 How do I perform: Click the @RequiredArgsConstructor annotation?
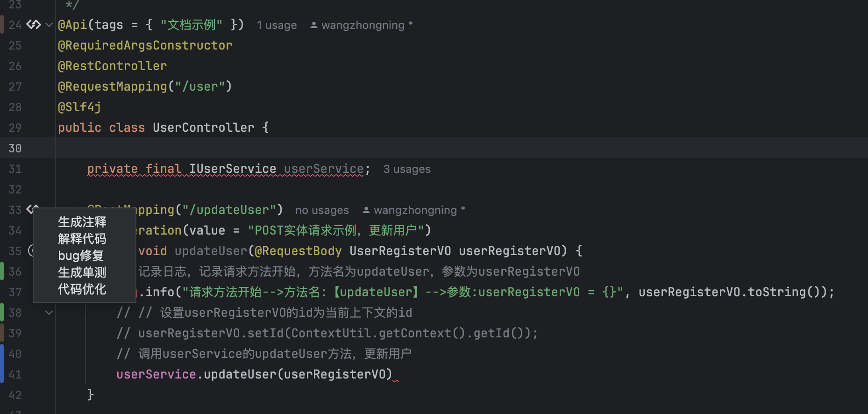tap(145, 45)
